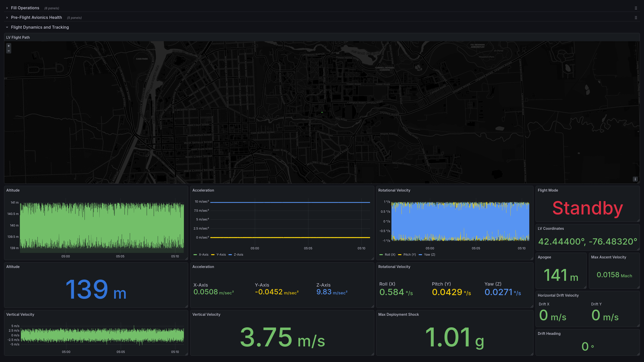Toggle the Yaw (Z) rotational series
The height and width of the screenshot is (362, 644).
point(429,255)
